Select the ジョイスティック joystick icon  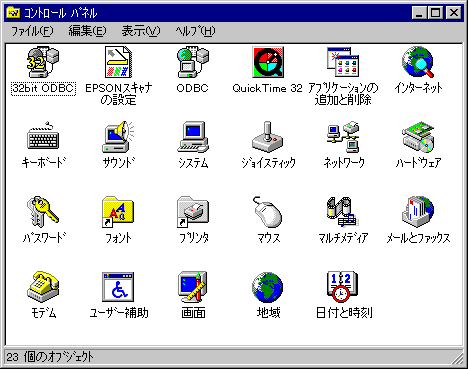pyautogui.click(x=268, y=137)
